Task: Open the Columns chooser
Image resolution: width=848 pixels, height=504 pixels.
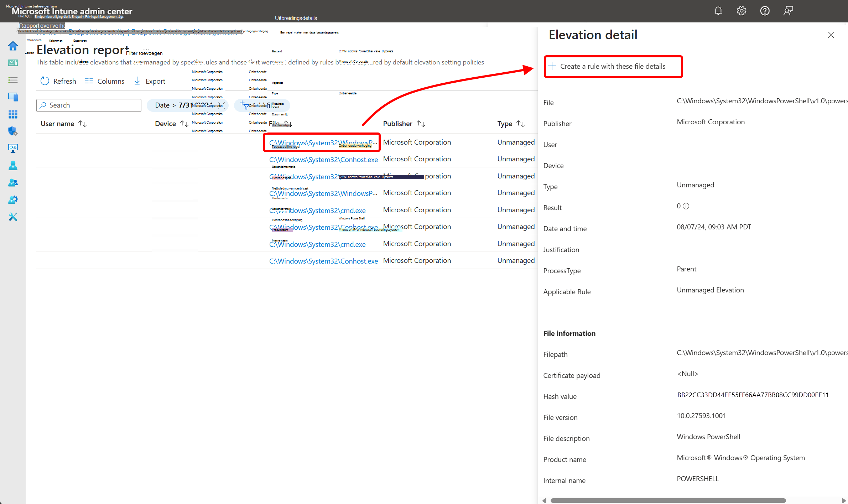Action: tap(104, 81)
